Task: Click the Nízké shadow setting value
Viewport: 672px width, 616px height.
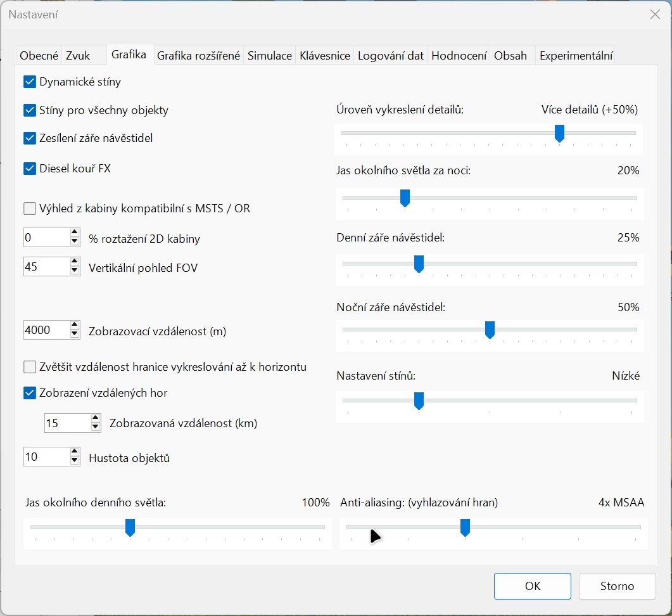Action: pyautogui.click(x=626, y=376)
